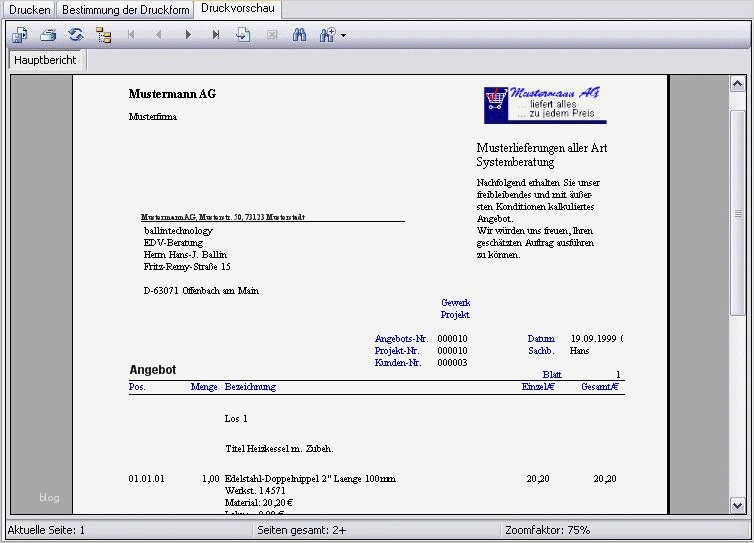The width and height of the screenshot is (754, 543).
Task: Click the Angebot heading
Action: coord(152,370)
